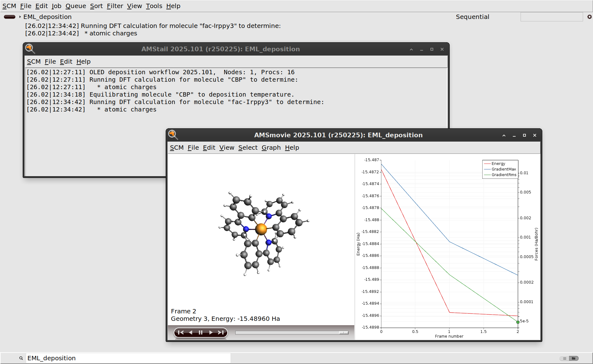Open the Graph menu in AMSmovie
Screen dimensions: 593x364
(271, 148)
